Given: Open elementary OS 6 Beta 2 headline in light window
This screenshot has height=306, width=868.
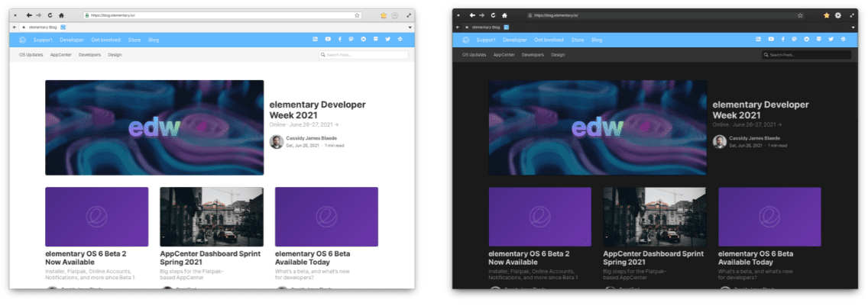Looking at the screenshot, I should click(x=86, y=257).
